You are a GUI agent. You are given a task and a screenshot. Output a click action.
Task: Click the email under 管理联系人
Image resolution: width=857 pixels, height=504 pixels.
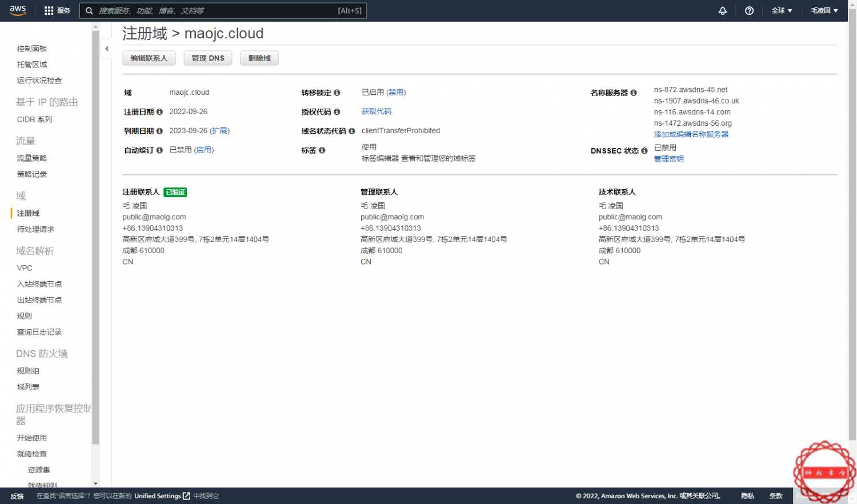click(392, 217)
